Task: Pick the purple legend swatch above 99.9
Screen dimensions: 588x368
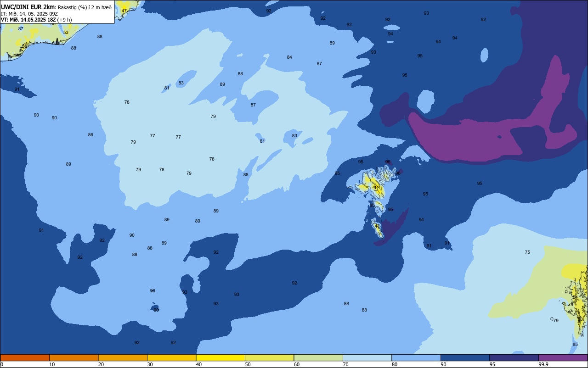Action: pyautogui.click(x=563, y=357)
